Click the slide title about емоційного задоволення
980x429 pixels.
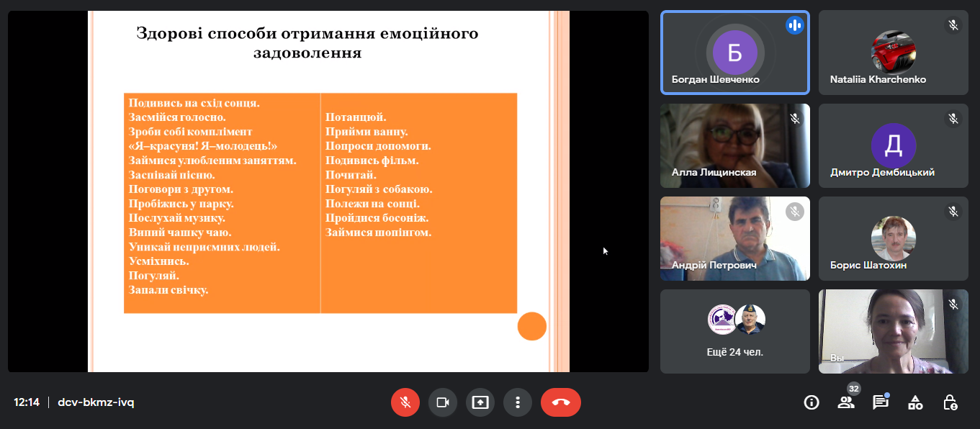307,43
